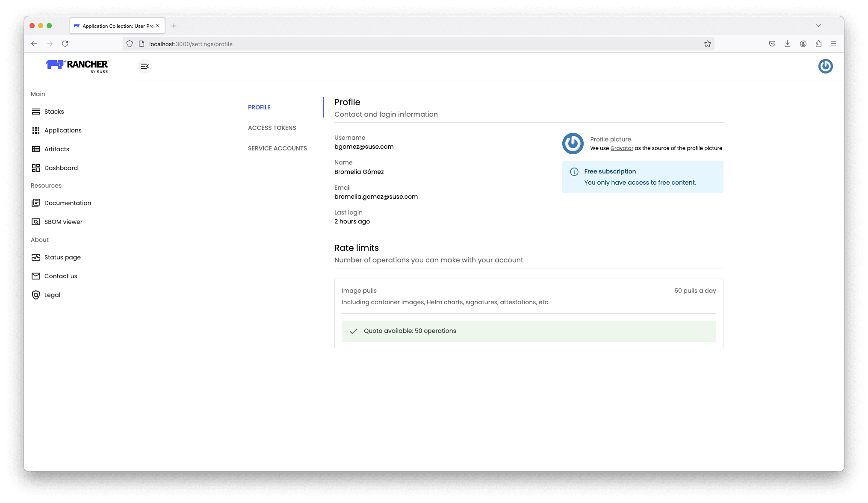Click the Contact us envelope icon
Image resolution: width=868 pixels, height=503 pixels.
36,276
